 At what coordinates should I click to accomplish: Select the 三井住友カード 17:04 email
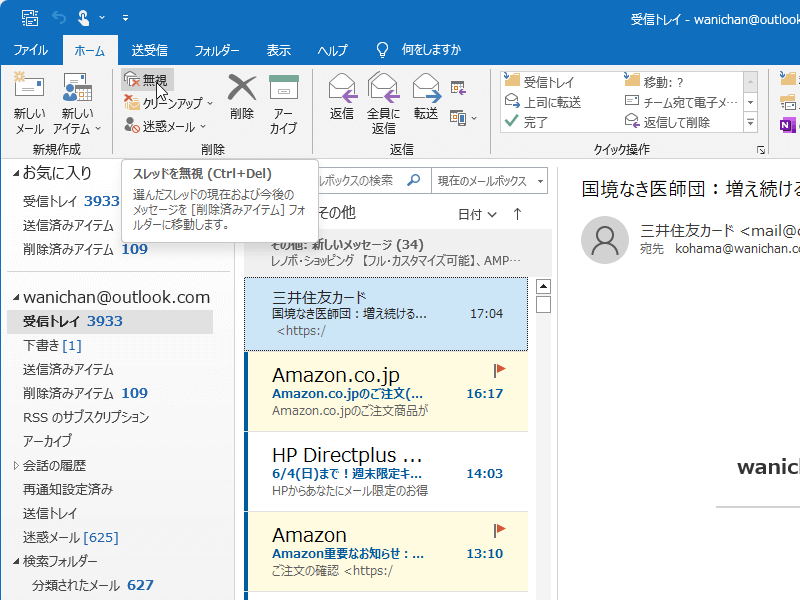point(386,314)
